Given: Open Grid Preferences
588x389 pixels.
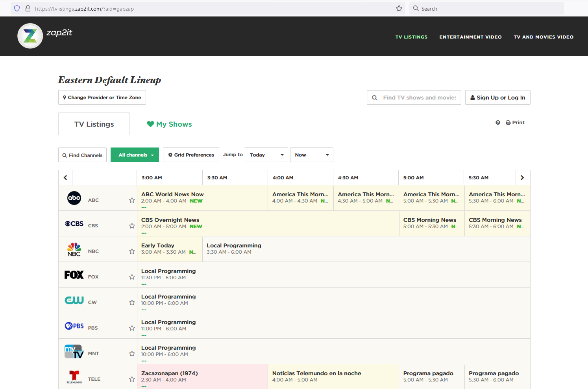Looking at the screenshot, I should [x=191, y=155].
